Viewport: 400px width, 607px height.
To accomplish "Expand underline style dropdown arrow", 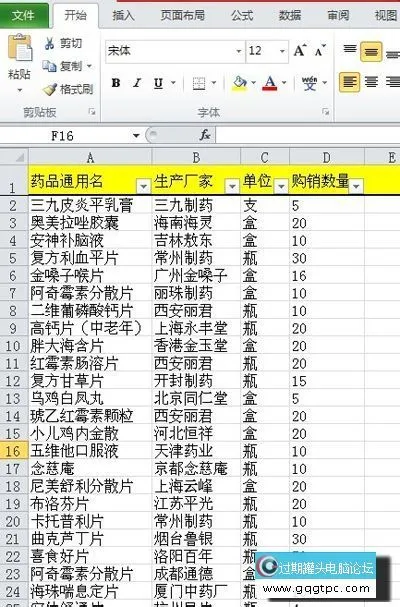I will pos(173,83).
